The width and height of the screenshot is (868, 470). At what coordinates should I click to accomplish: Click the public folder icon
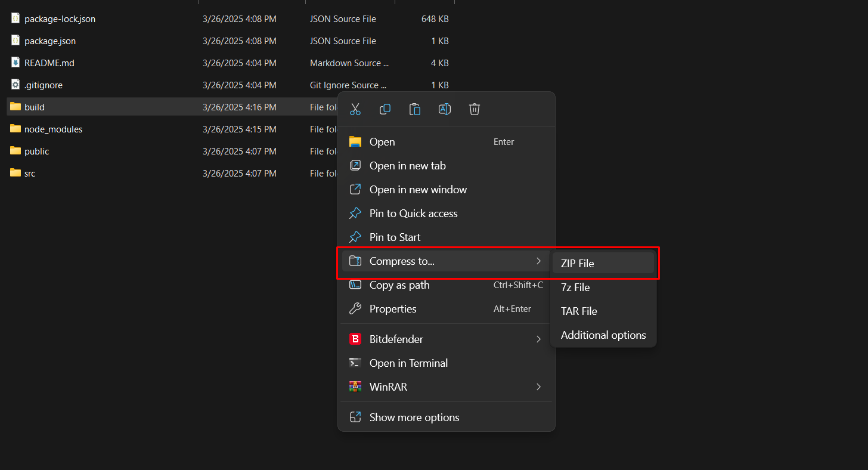15,151
